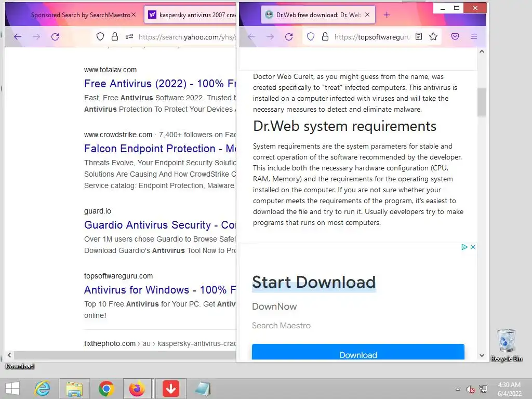Open Free Antivirus (2022) totalav link

[x=160, y=84]
